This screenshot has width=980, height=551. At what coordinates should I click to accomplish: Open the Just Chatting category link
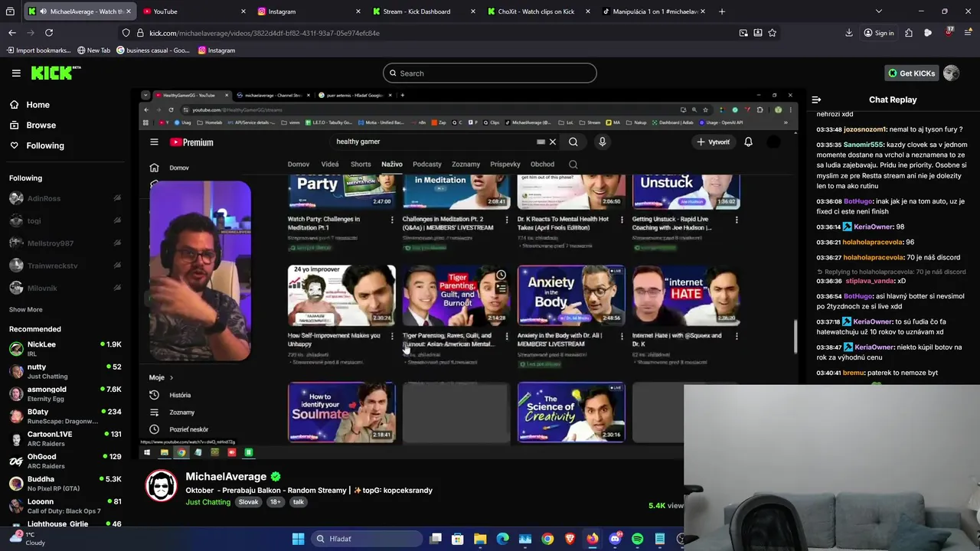click(x=207, y=502)
